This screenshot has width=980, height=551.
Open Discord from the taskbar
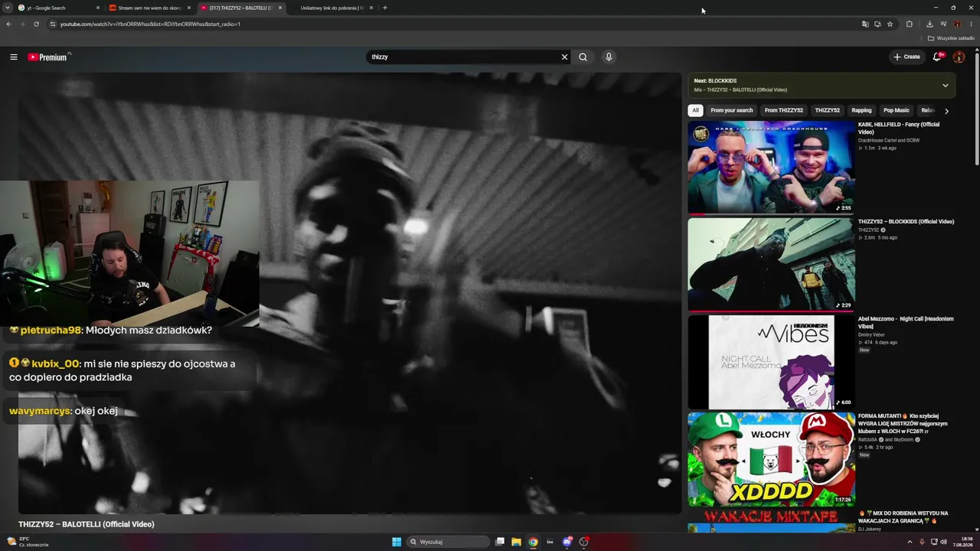pyautogui.click(x=567, y=542)
